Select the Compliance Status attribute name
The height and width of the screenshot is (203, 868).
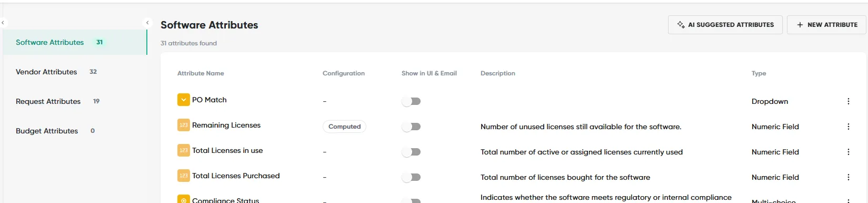point(226,200)
